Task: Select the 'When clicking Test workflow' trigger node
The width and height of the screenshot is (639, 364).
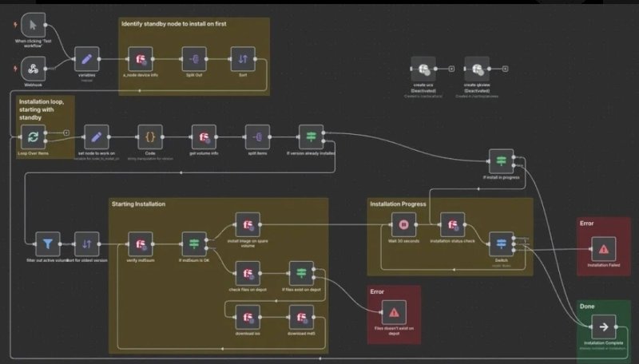Action: (33, 25)
